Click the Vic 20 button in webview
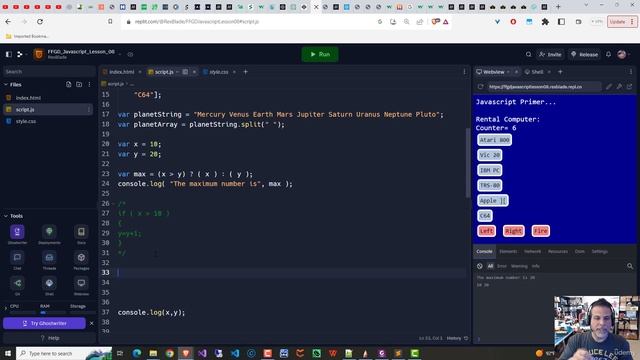This screenshot has width=640, height=360. [x=489, y=155]
